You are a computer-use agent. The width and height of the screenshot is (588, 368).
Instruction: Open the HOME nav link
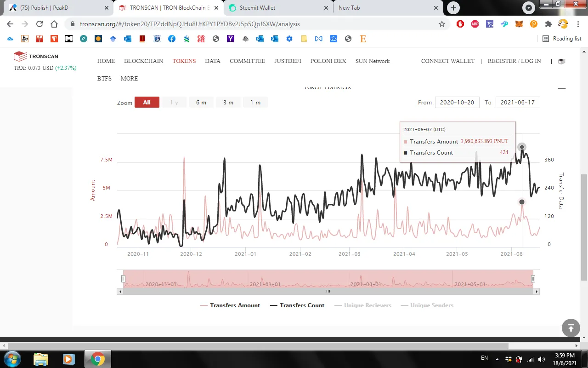(x=106, y=61)
